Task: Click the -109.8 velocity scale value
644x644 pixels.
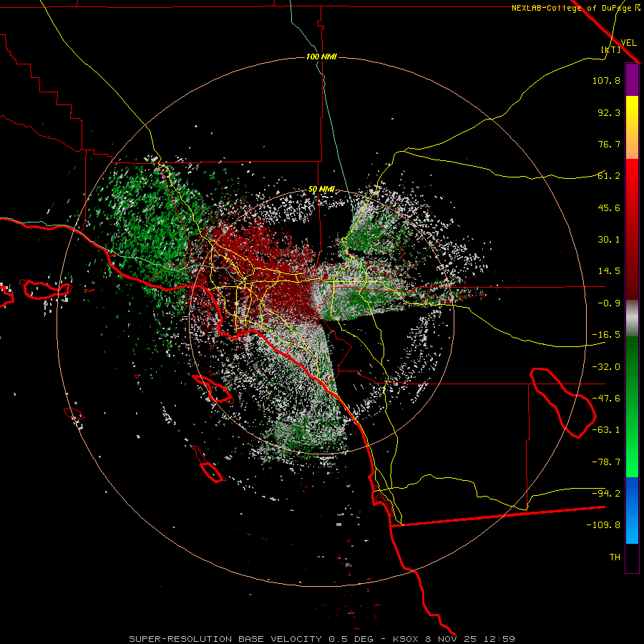Action: pyautogui.click(x=603, y=525)
